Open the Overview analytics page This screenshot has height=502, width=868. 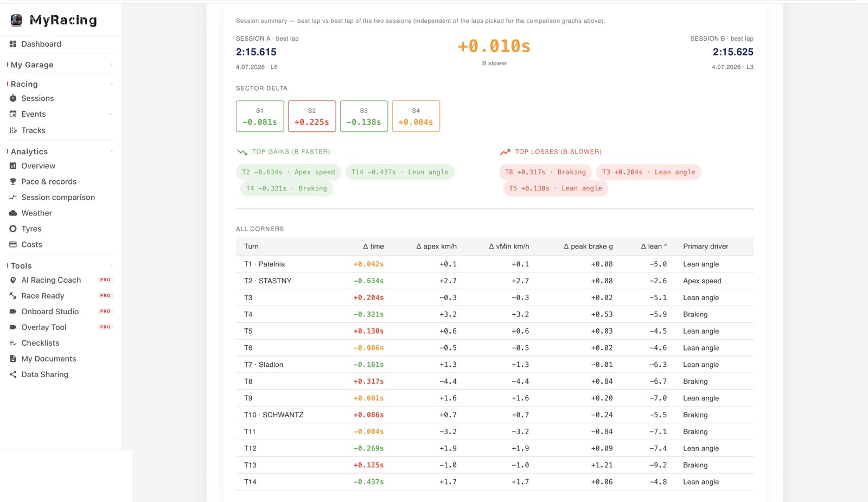[x=38, y=166]
